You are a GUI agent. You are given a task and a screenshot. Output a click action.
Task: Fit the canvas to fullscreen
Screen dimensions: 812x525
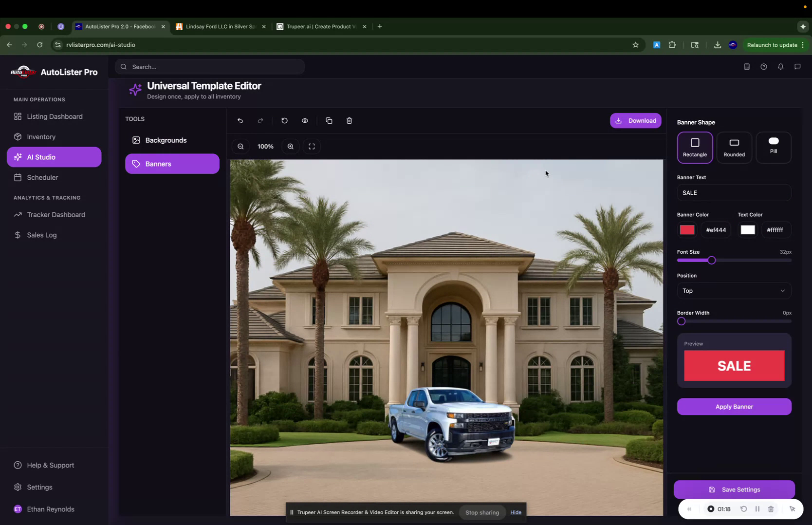pos(312,146)
